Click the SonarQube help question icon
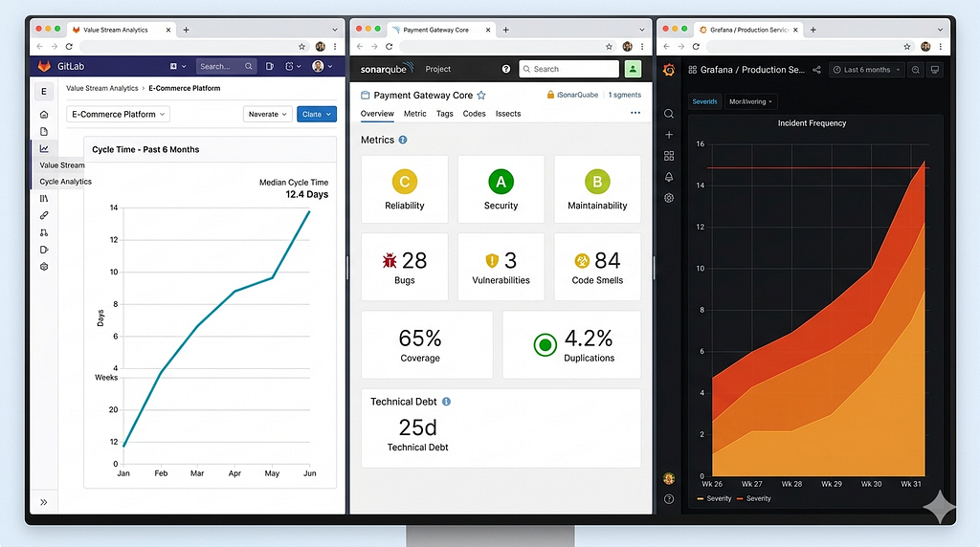This screenshot has width=980, height=547. point(506,69)
